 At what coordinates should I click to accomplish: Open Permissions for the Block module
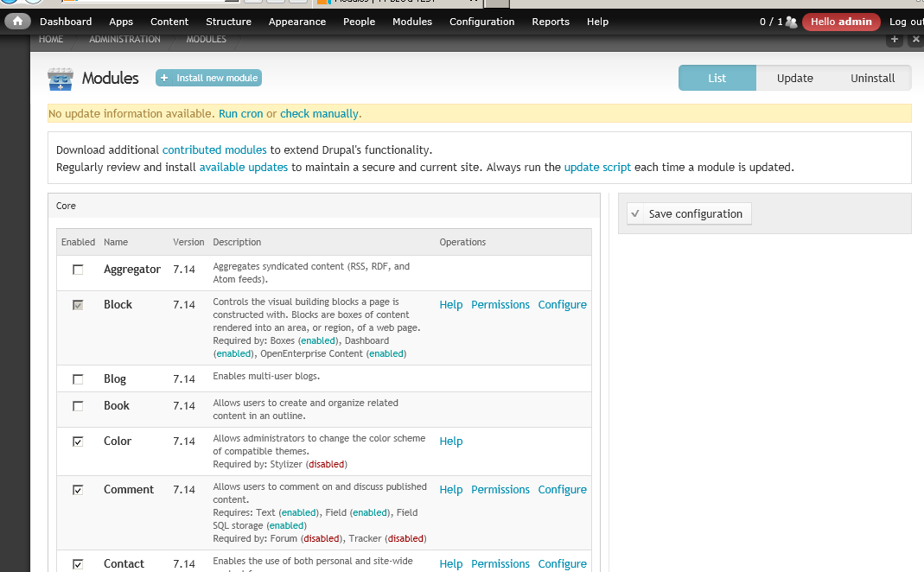click(x=500, y=304)
